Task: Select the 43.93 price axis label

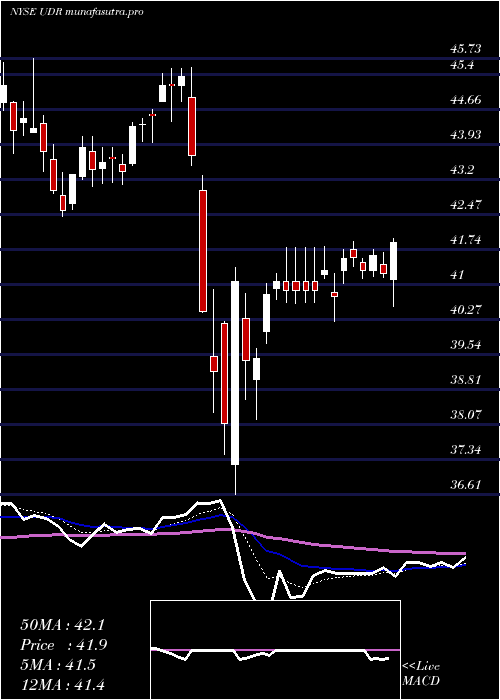Action: tap(465, 134)
